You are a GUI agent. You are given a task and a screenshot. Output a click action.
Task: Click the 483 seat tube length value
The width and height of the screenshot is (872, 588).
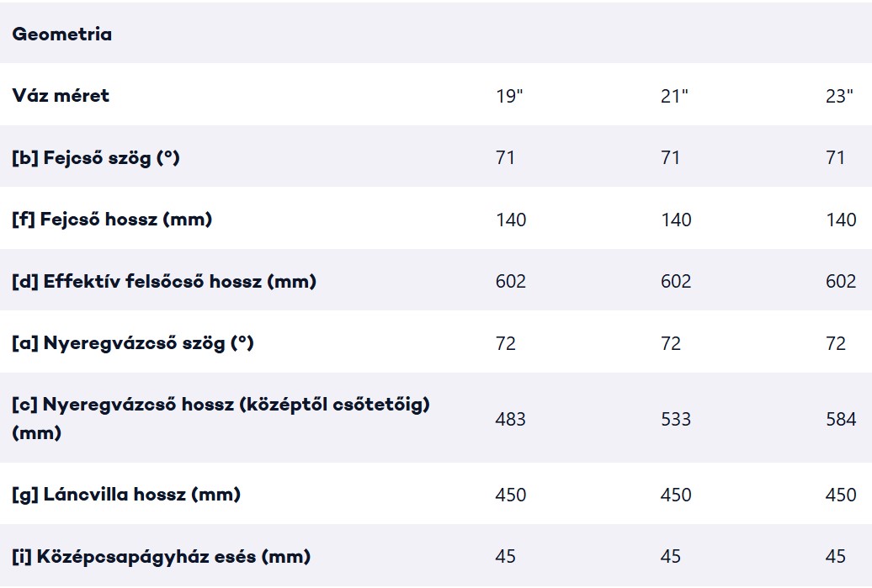tap(511, 418)
